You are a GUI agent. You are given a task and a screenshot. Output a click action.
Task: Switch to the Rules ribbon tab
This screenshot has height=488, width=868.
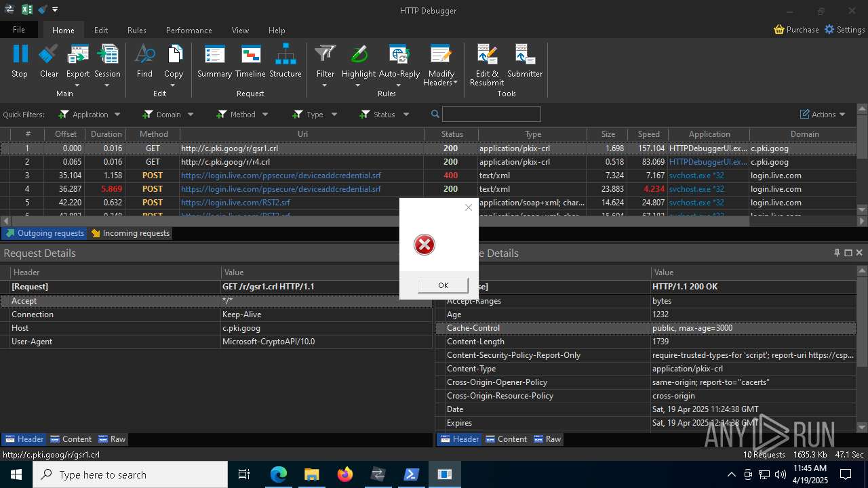tap(137, 30)
